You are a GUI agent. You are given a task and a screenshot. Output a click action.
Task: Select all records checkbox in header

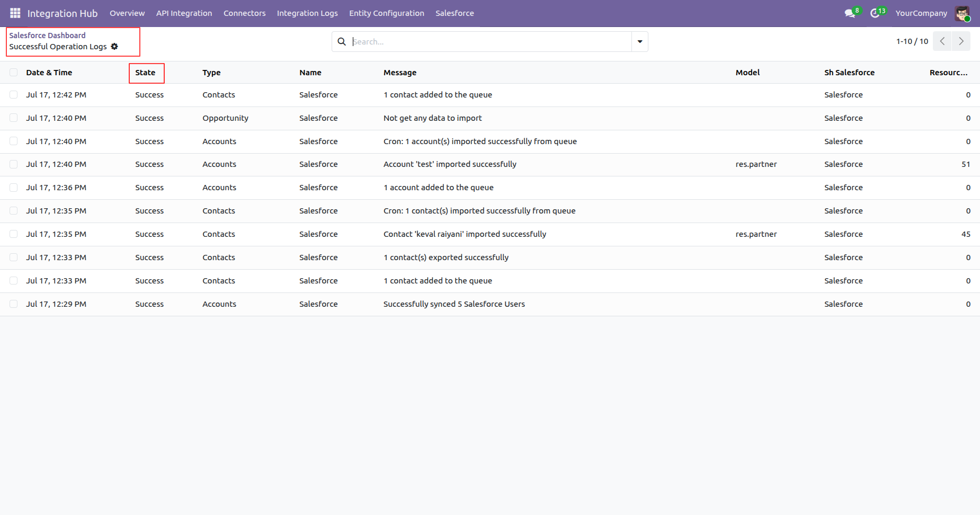point(14,73)
